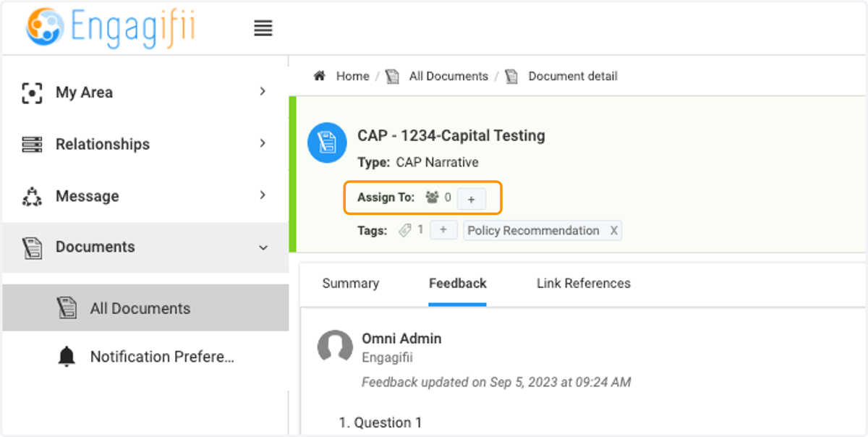Click Omni Admin's avatar picture
This screenshot has height=437, width=868.
coord(335,347)
